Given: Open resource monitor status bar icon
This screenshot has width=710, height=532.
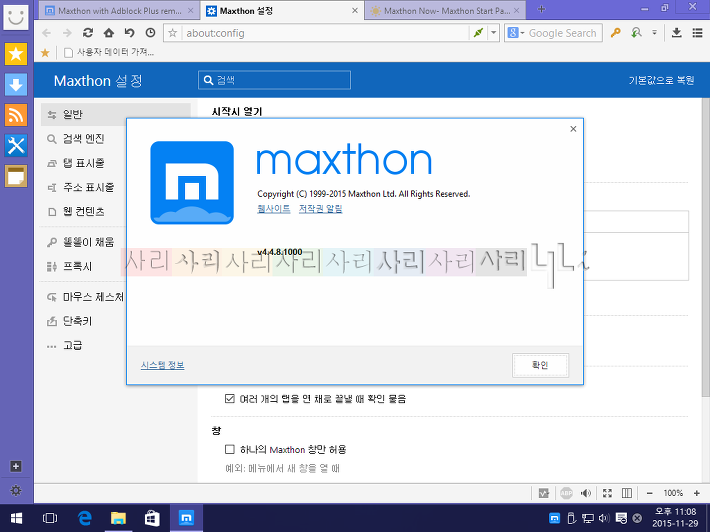Looking at the screenshot, I should coord(544,493).
